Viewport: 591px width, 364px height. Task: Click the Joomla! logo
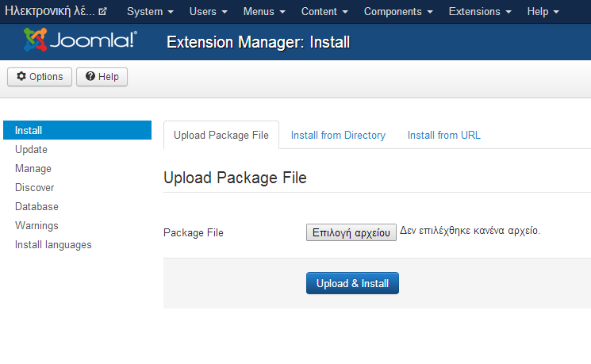[x=80, y=40]
